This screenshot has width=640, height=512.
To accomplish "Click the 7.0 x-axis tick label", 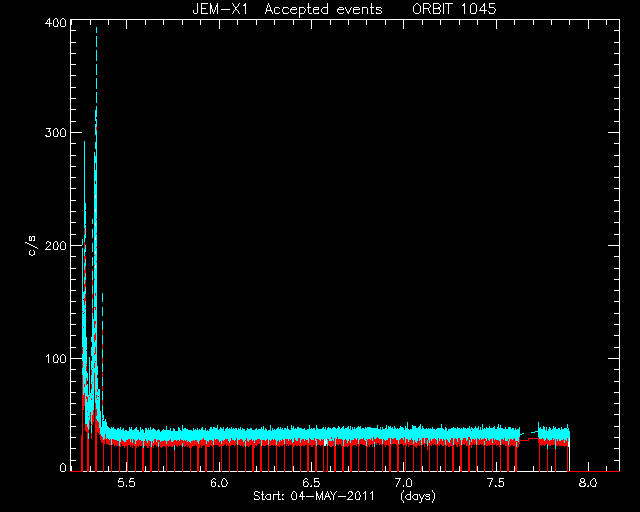I will 403,483.
